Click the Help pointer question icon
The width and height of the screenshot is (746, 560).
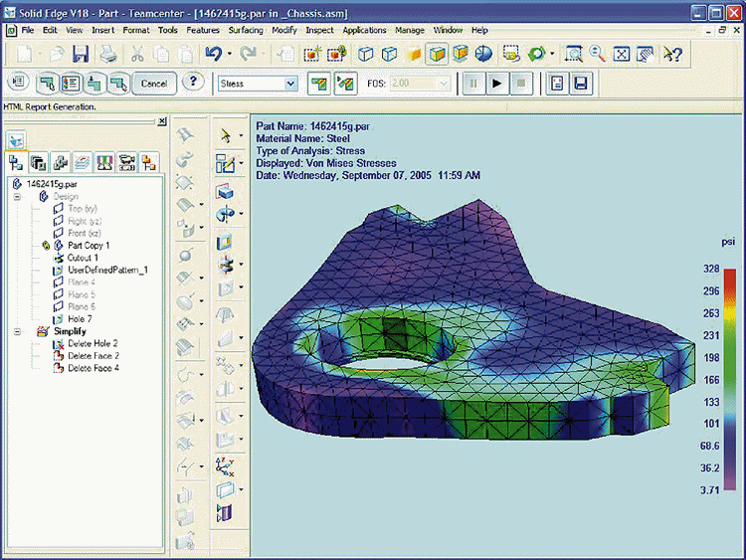tap(672, 54)
